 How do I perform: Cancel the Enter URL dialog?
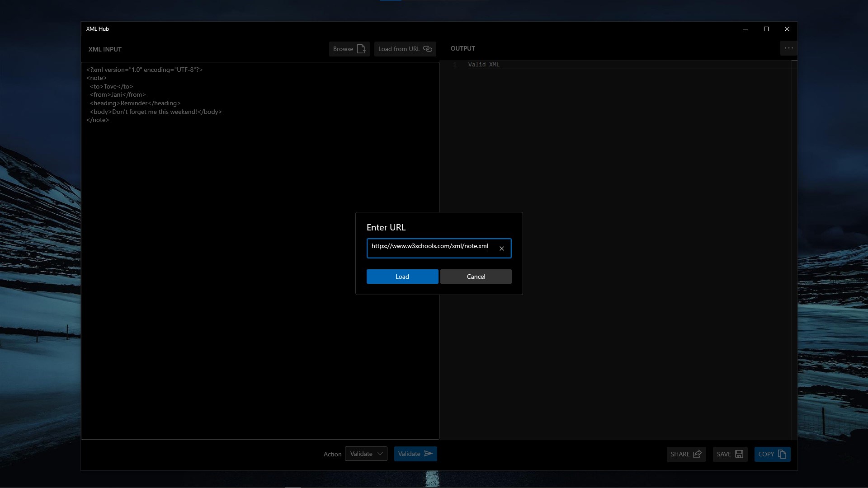point(476,277)
